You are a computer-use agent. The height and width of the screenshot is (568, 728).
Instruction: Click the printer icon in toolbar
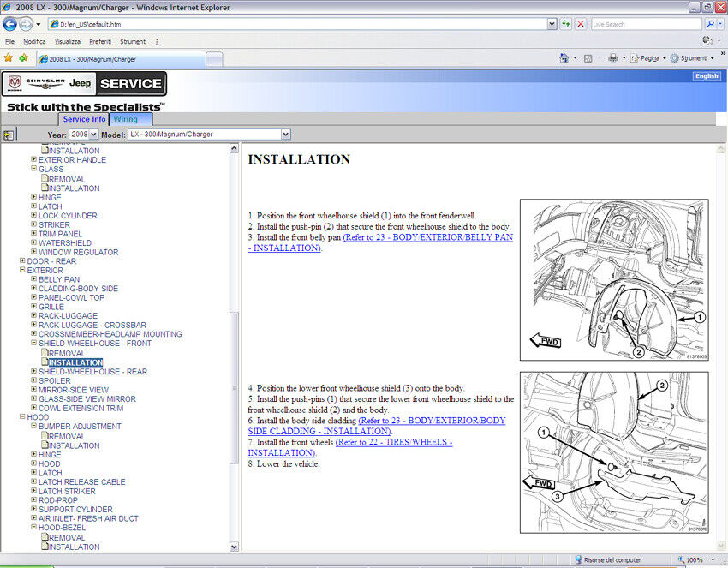click(612, 58)
